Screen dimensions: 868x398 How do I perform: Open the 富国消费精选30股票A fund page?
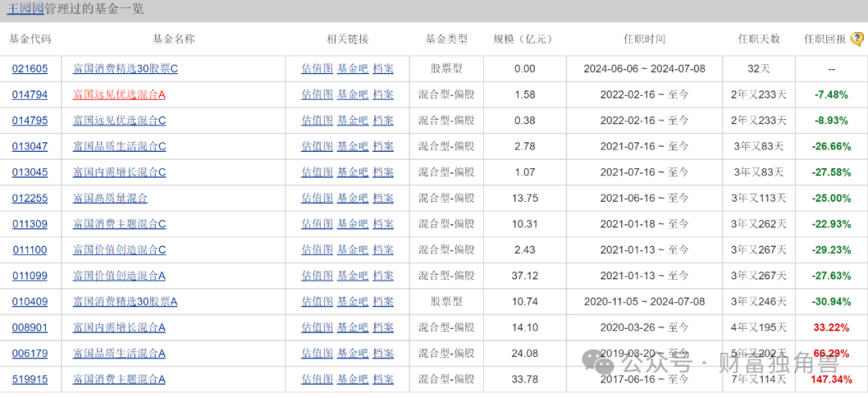pyautogui.click(x=125, y=302)
